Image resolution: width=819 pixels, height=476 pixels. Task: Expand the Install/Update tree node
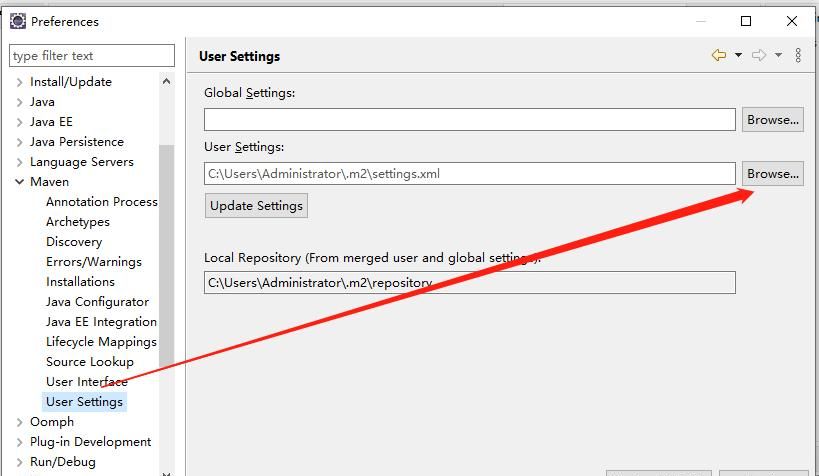(20, 82)
